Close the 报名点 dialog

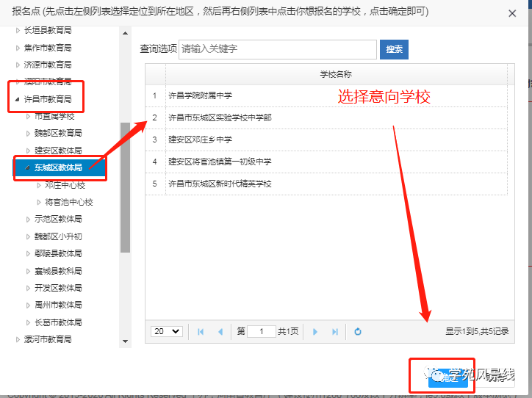(x=511, y=12)
